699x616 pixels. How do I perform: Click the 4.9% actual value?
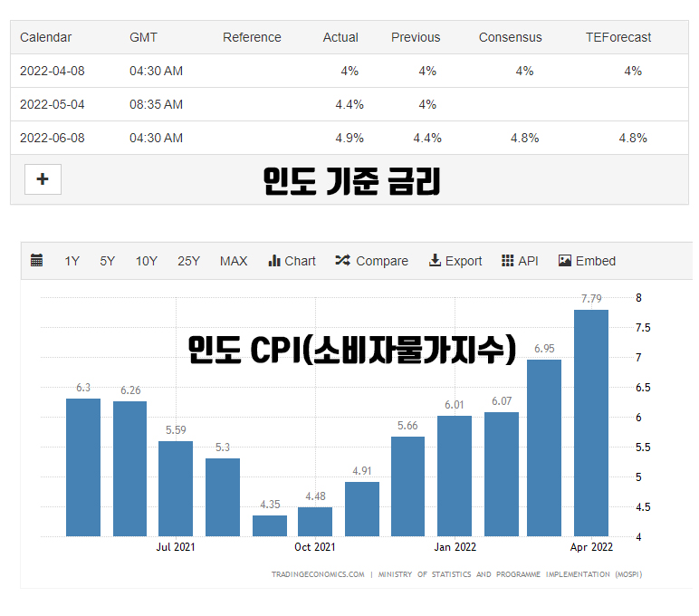click(x=349, y=138)
